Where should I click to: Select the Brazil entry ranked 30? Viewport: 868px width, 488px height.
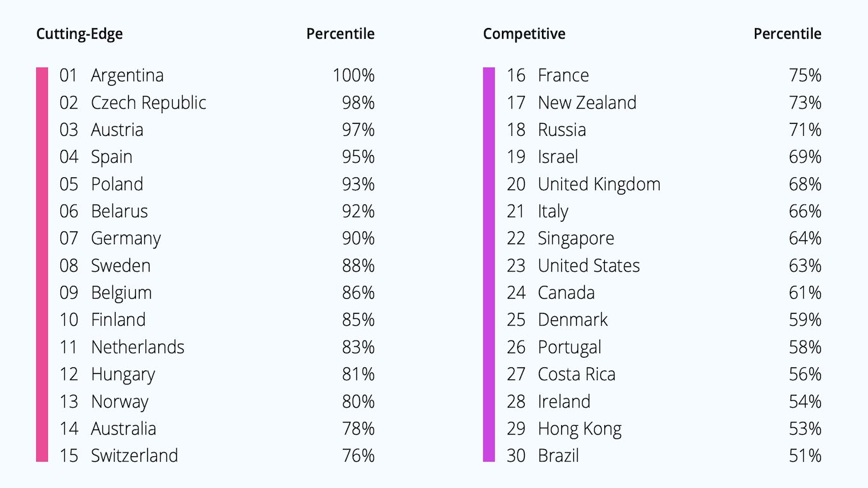tap(664, 456)
